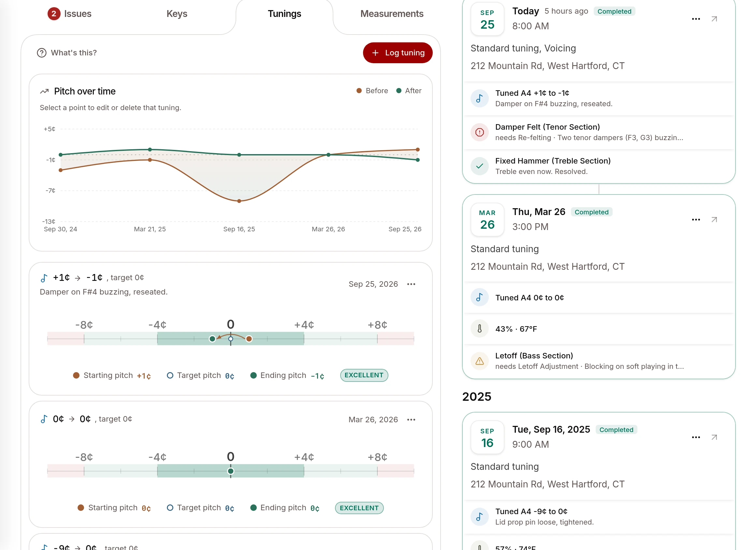Click 'Lid prop pin loose, tightened.' note
This screenshot has height=550, width=756.
[544, 522]
